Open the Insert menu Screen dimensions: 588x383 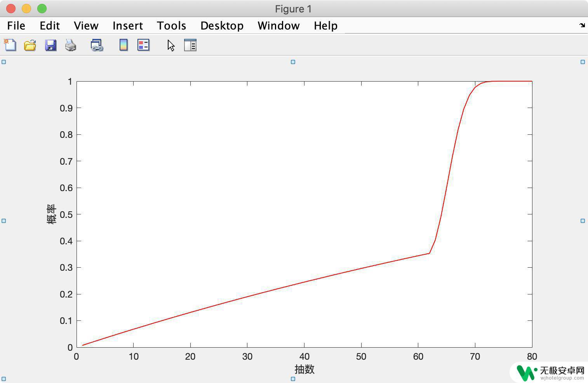click(128, 26)
